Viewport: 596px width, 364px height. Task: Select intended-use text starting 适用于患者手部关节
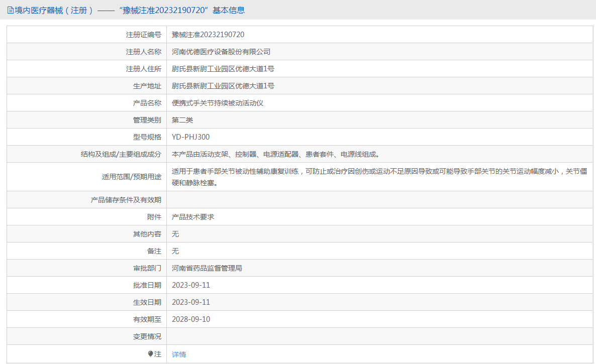(x=379, y=177)
